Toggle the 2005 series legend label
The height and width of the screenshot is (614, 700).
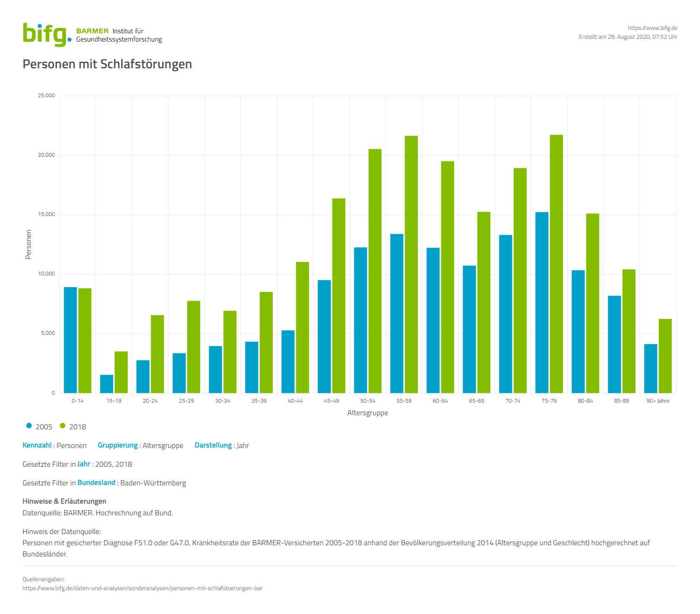(44, 427)
